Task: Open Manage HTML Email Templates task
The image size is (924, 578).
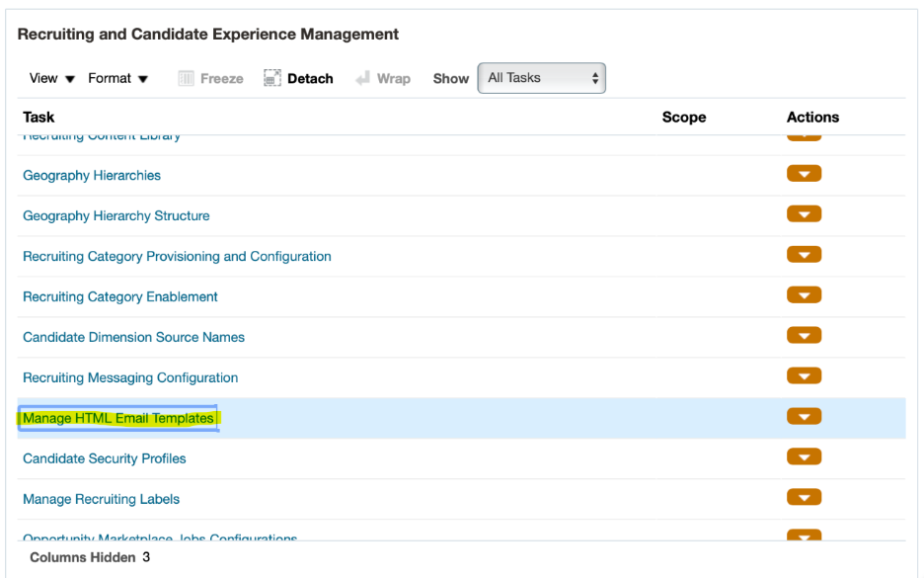Action: click(117, 418)
